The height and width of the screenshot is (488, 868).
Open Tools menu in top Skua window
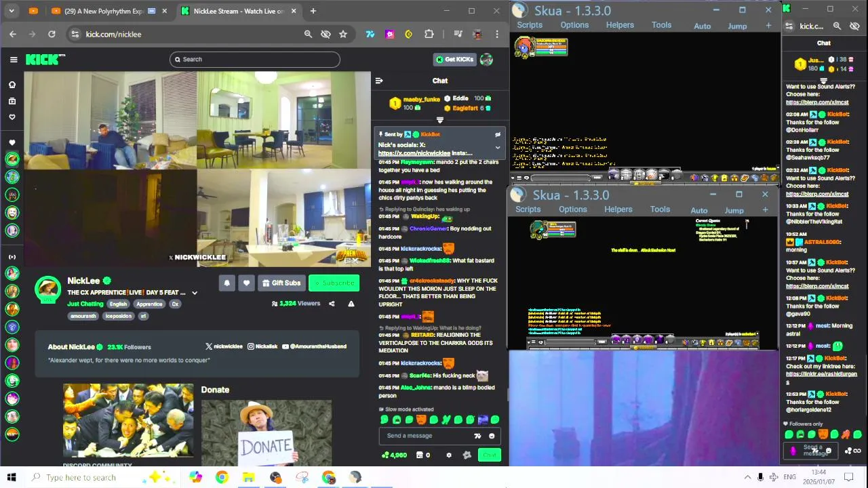(662, 25)
